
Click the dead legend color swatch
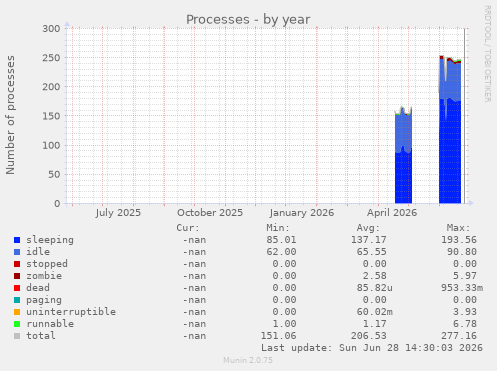point(17,288)
